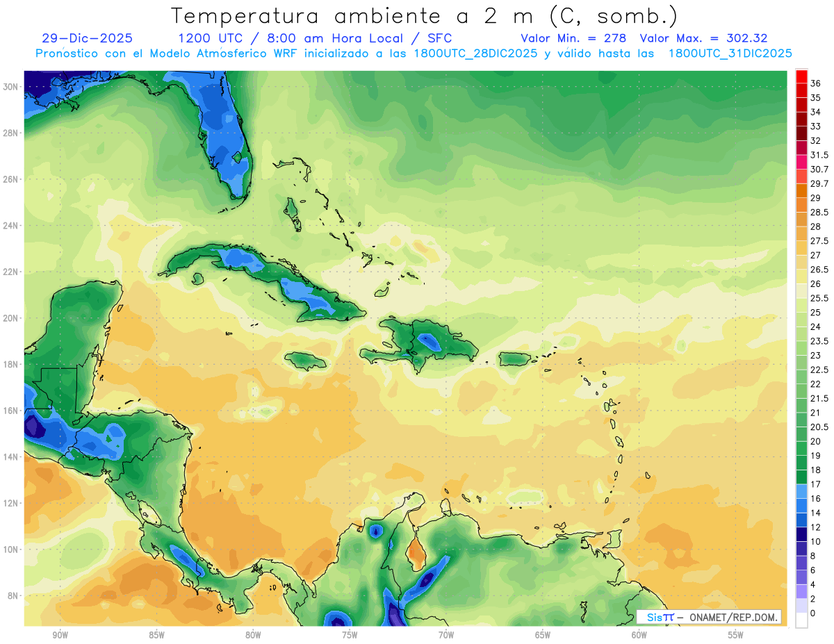Click the 90W longitude label
834x644 pixels.
pyautogui.click(x=60, y=635)
